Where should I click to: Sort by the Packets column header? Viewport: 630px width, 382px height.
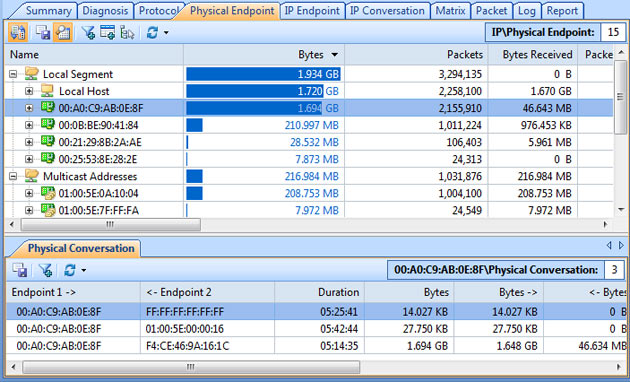tap(416, 55)
